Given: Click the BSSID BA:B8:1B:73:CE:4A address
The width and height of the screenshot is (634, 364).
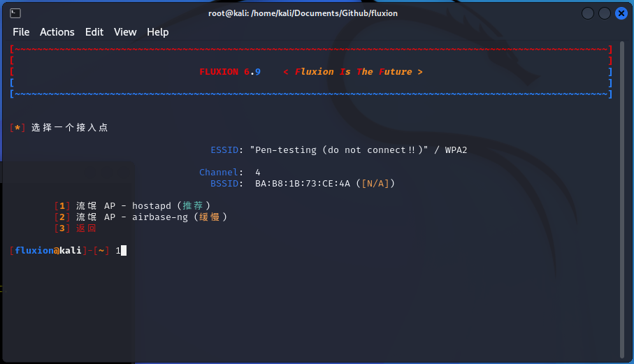Looking at the screenshot, I should 303,184.
